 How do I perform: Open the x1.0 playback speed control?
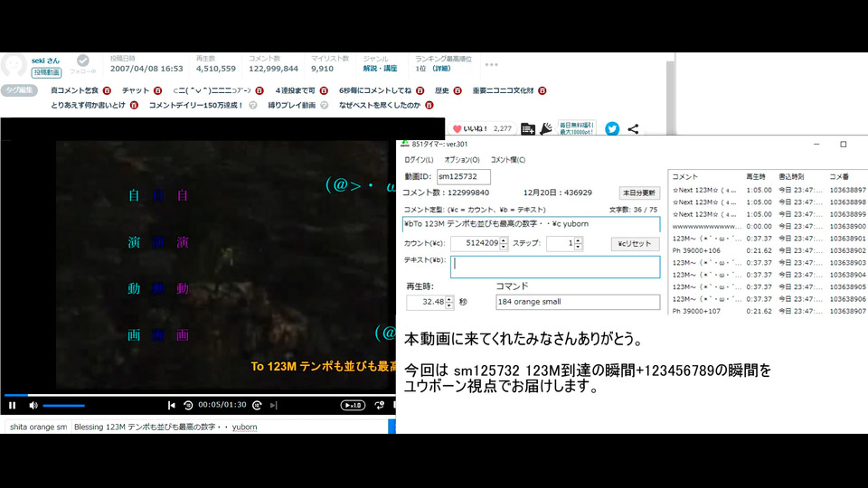tap(353, 406)
